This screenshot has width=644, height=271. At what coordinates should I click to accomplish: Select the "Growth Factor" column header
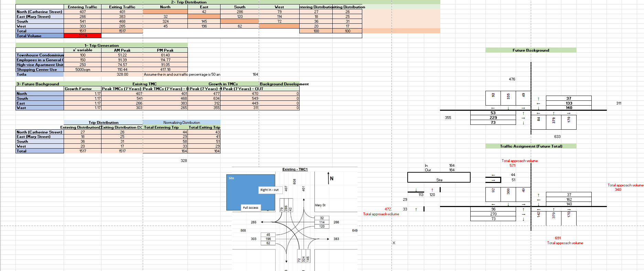point(78,89)
